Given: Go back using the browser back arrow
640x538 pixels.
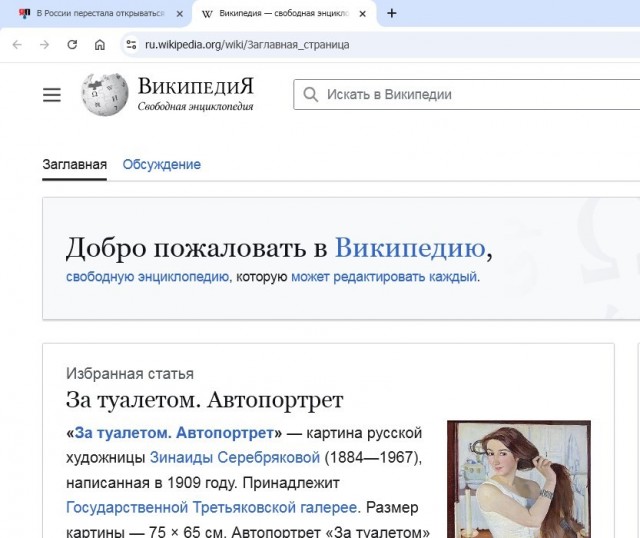Looking at the screenshot, I should (17, 44).
